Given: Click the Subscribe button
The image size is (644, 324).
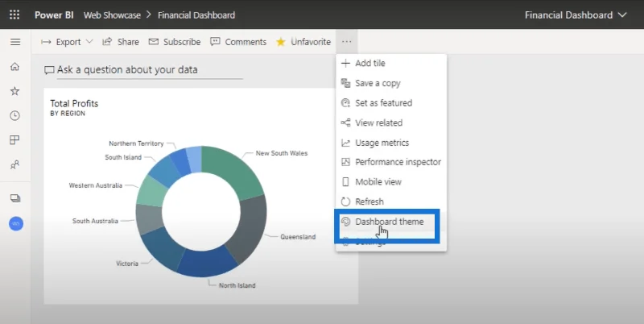Looking at the screenshot, I should [175, 42].
